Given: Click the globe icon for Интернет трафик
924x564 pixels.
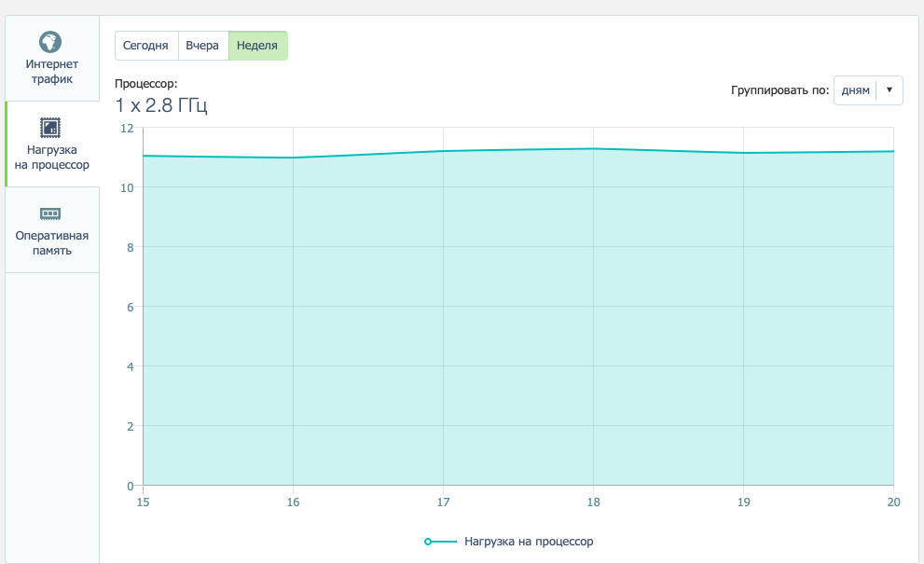Looking at the screenshot, I should pyautogui.click(x=50, y=42).
